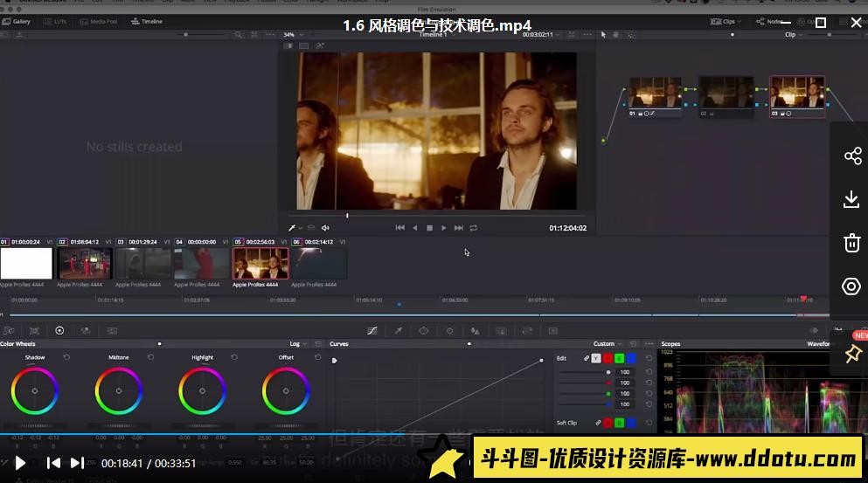The height and width of the screenshot is (483, 868).
Task: Open the Media Pool panel
Action: (99, 22)
